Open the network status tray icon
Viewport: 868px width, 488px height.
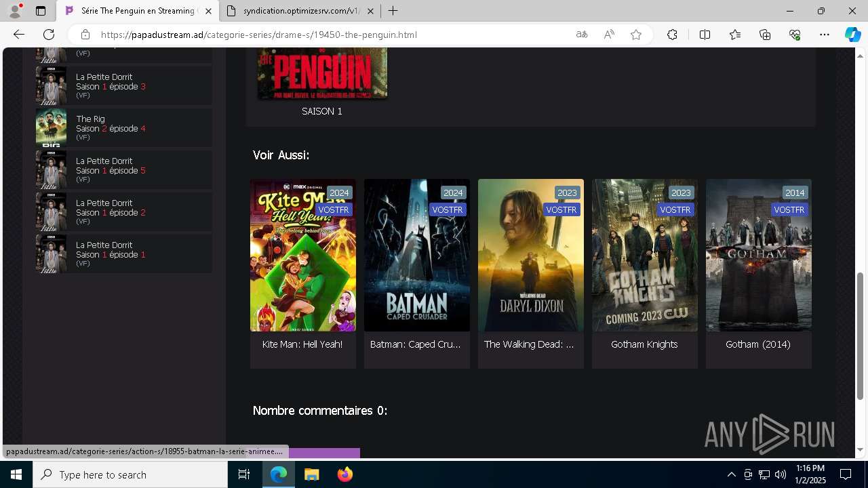click(x=764, y=474)
